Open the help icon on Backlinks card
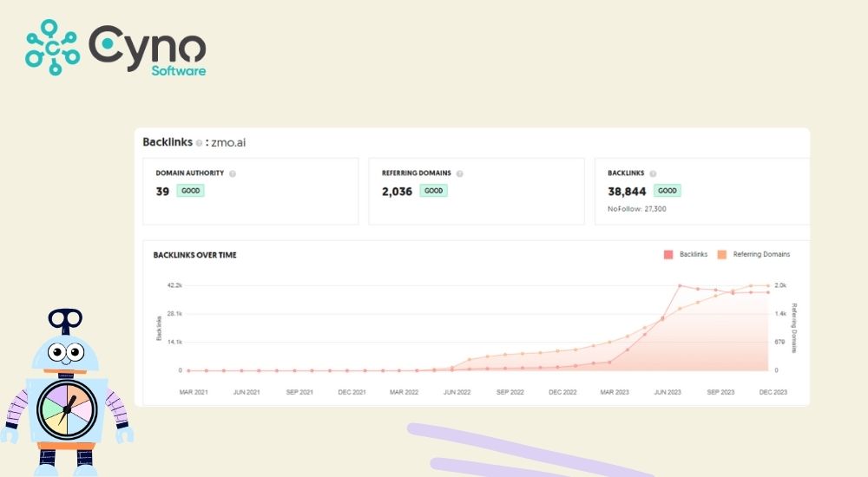 tap(653, 173)
